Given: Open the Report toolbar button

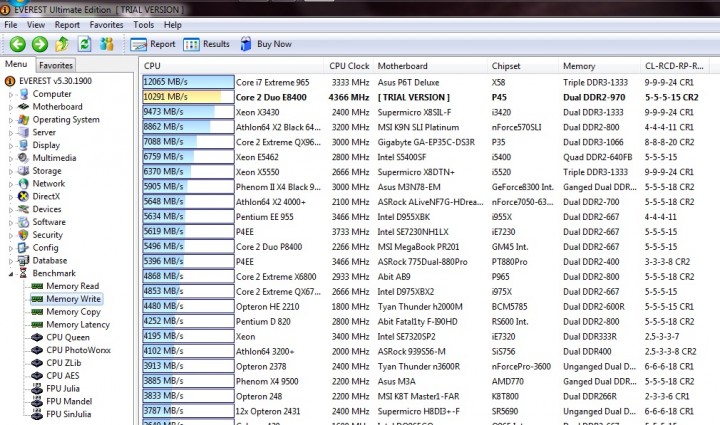Looking at the screenshot, I should coord(152,44).
